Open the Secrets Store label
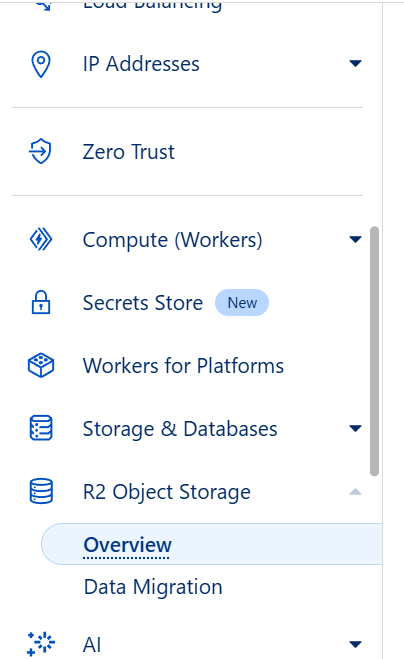 pyautogui.click(x=143, y=303)
